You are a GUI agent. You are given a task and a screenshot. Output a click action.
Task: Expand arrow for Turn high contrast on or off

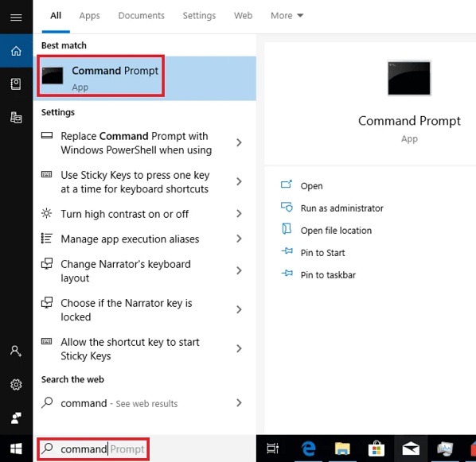(x=240, y=214)
